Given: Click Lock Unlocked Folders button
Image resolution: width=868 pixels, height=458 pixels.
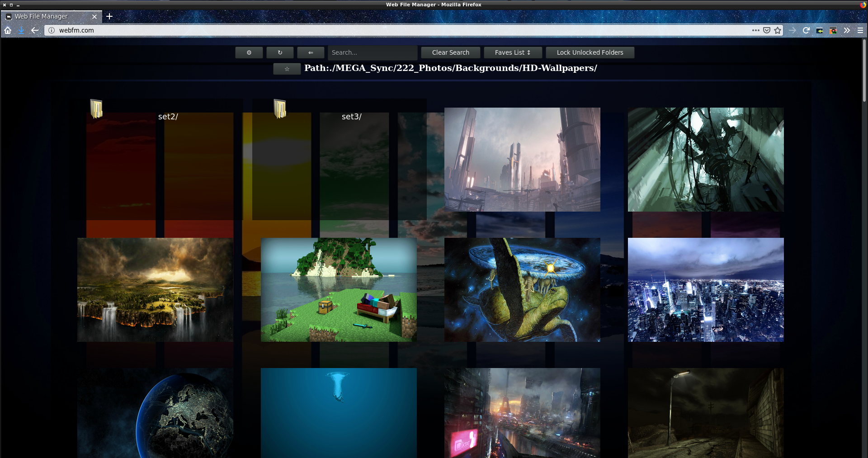Looking at the screenshot, I should [x=590, y=52].
